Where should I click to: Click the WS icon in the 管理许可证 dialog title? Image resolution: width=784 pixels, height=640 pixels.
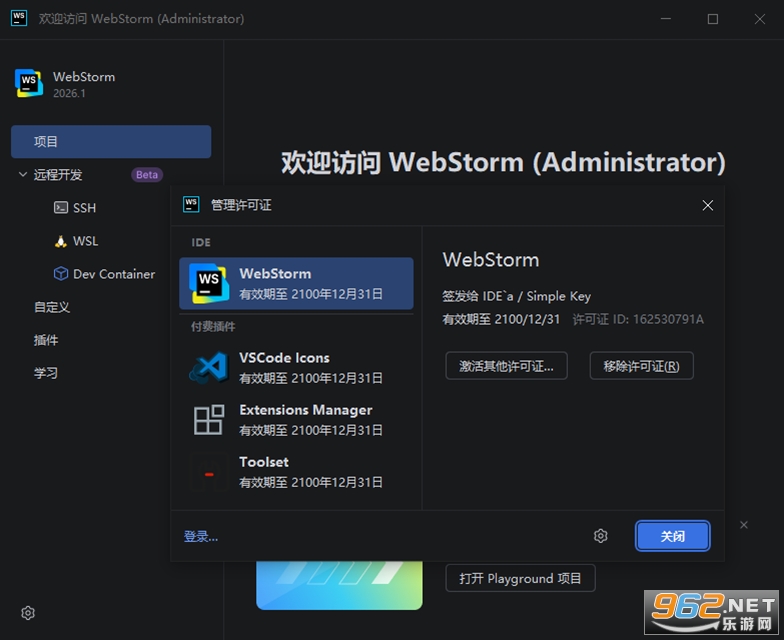click(x=191, y=204)
